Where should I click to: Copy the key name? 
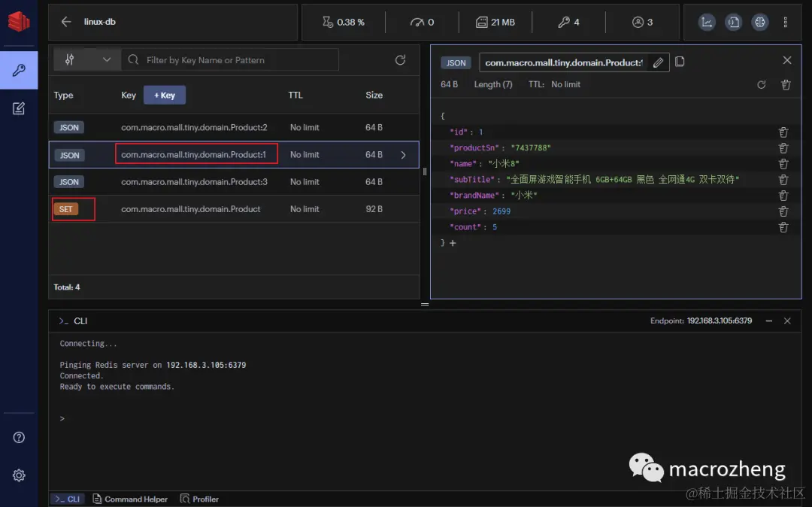point(680,62)
